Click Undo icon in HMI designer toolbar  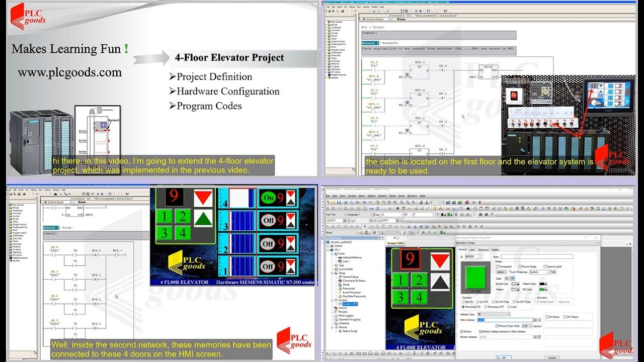[x=364, y=202]
